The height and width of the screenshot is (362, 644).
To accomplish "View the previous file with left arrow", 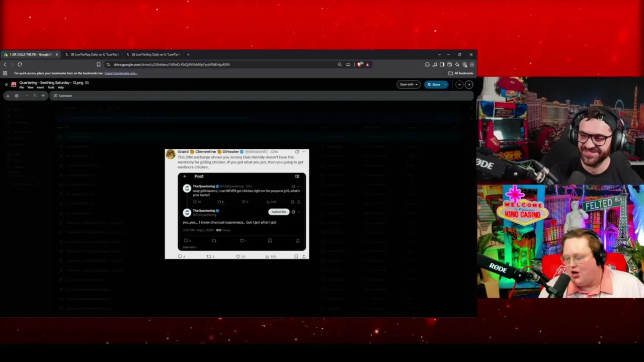I will 459,84.
